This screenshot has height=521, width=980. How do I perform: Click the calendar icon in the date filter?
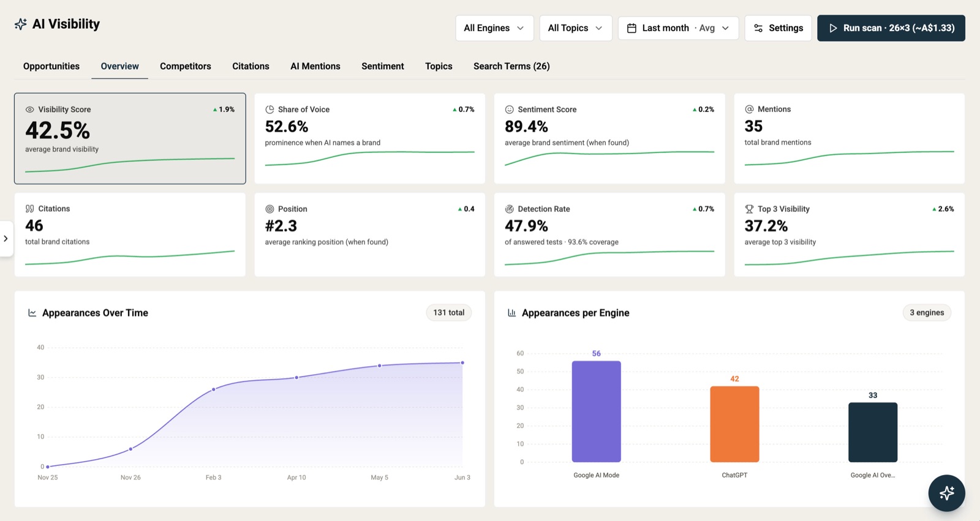click(x=631, y=28)
